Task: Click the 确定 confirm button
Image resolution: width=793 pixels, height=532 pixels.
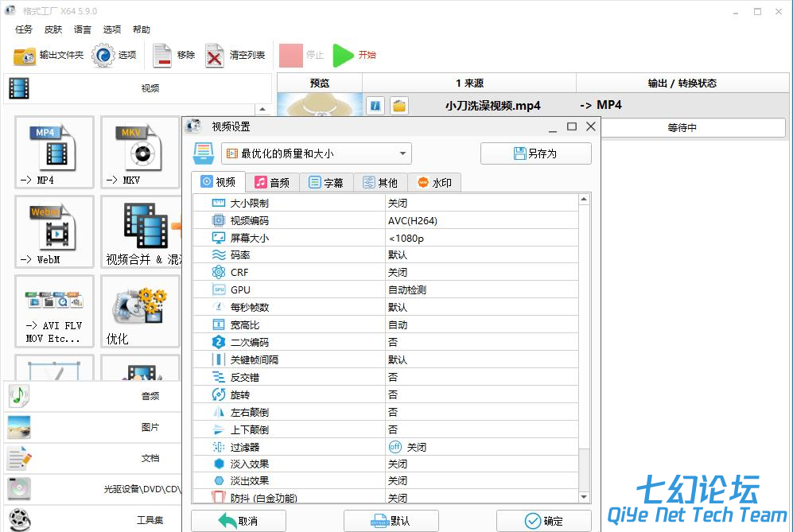Action: (544, 521)
